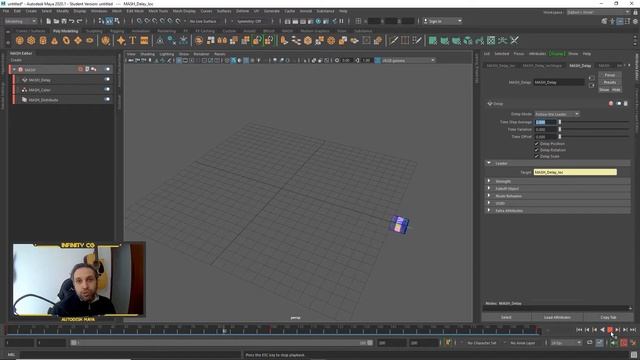The image size is (640, 360).
Task: Go to end of playback range
Action: (x=633, y=329)
